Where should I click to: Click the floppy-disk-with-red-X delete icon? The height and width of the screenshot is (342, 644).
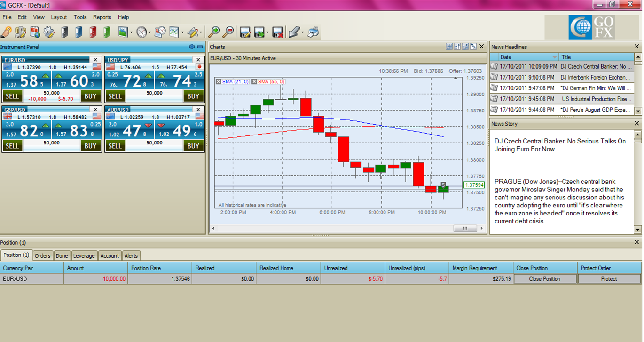pyautogui.click(x=278, y=32)
